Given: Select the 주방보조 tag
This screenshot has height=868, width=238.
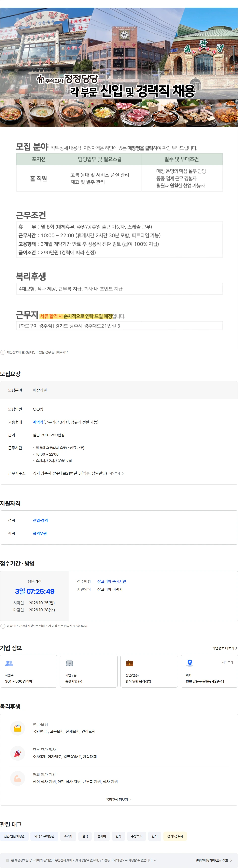Looking at the screenshot, I should click(137, 836).
